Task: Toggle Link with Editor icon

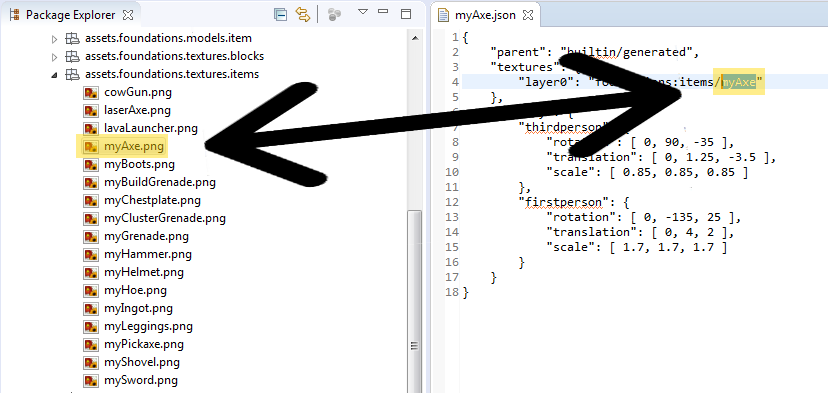Action: pos(303,15)
